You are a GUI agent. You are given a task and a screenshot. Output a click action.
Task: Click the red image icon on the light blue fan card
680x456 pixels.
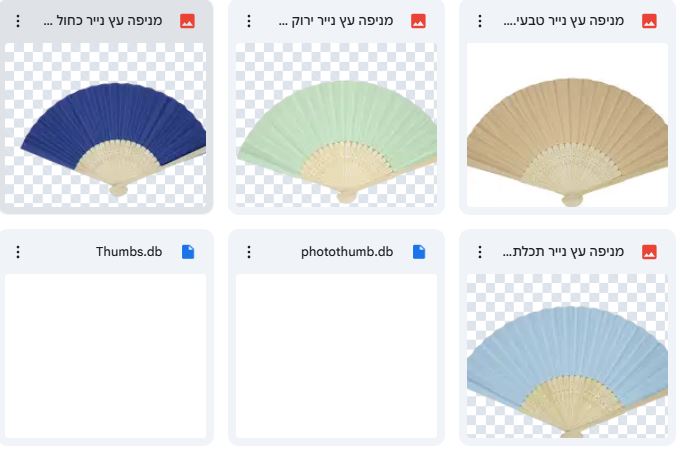point(649,252)
